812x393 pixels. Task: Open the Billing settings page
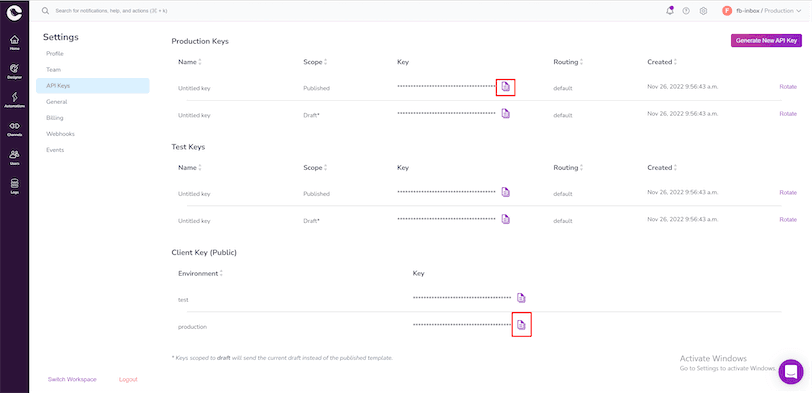54,118
